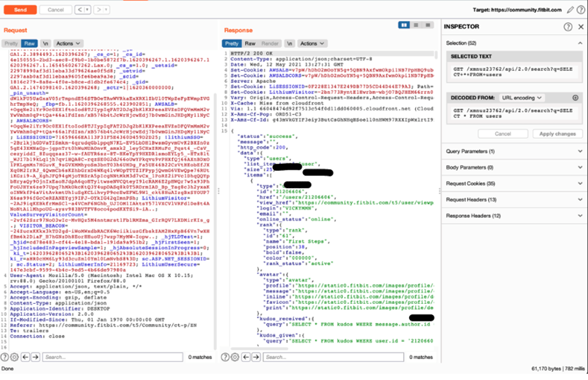Open help icon under Response panel
588x380 pixels.
(225, 357)
